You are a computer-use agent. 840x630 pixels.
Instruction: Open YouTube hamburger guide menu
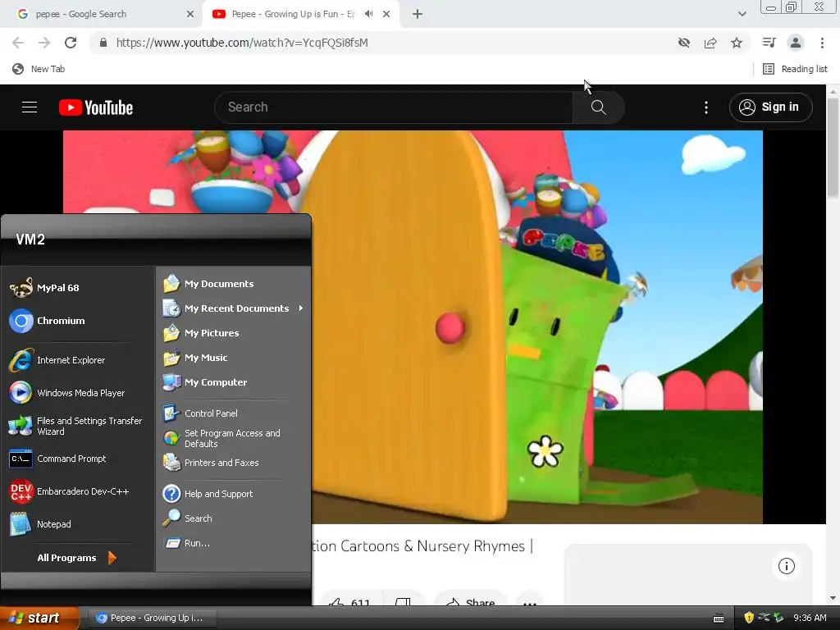tap(30, 107)
